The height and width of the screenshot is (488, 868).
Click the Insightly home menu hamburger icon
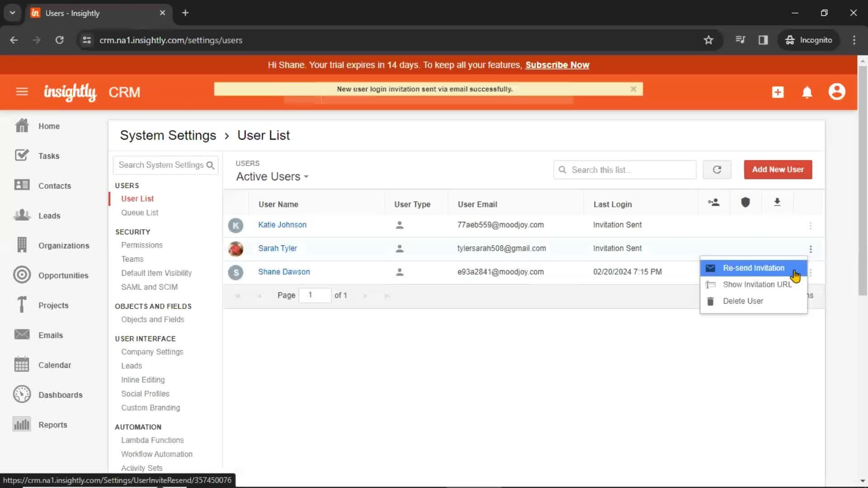[x=22, y=92]
